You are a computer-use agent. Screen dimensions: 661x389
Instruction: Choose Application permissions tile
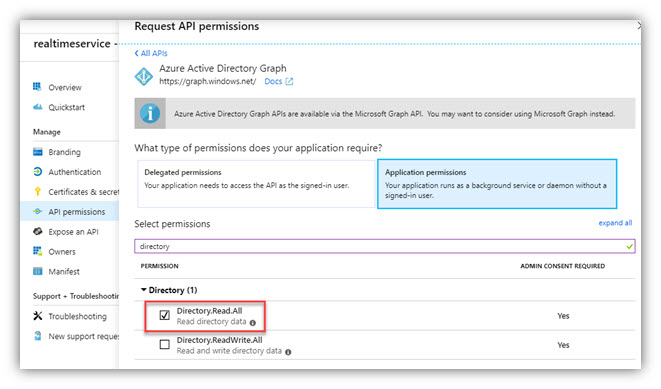tap(497, 183)
